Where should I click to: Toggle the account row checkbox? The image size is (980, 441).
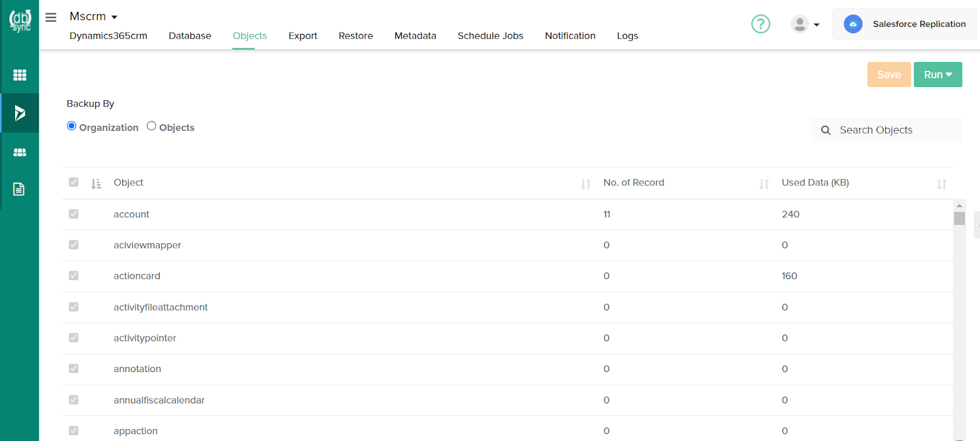coord(74,214)
